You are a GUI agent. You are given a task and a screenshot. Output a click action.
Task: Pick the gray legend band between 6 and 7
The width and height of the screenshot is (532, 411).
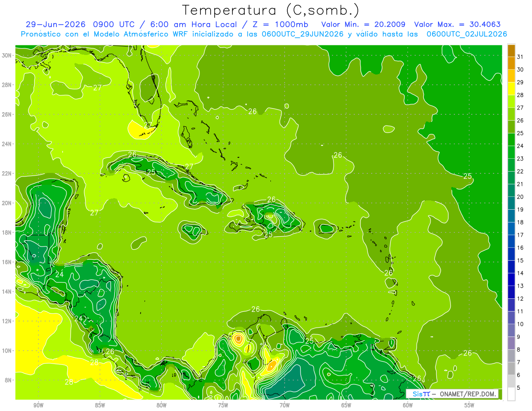pos(511,369)
